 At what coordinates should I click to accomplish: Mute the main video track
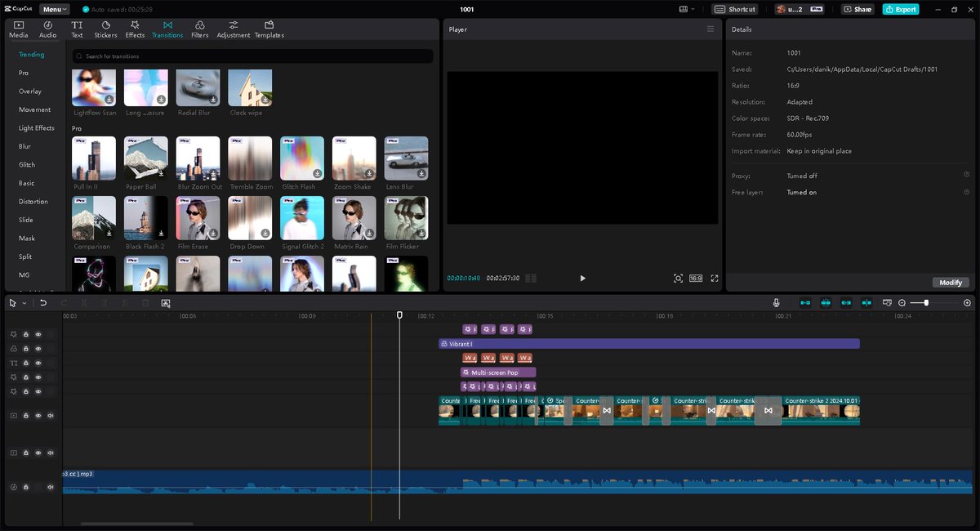(x=51, y=416)
